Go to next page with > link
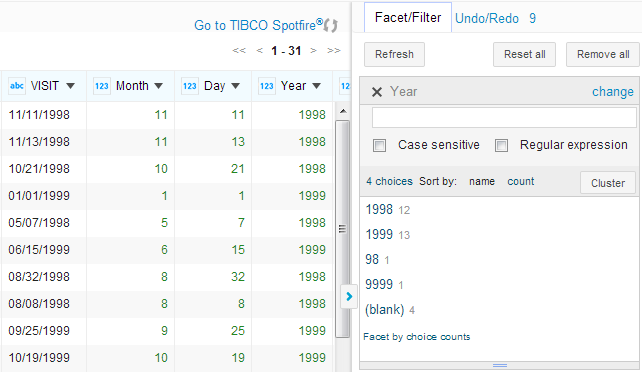The width and height of the screenshot is (642, 372). point(313,51)
